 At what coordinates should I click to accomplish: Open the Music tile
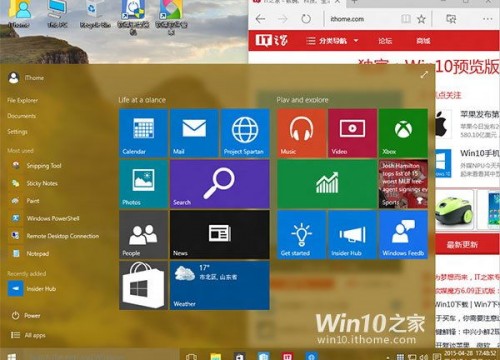(301, 133)
